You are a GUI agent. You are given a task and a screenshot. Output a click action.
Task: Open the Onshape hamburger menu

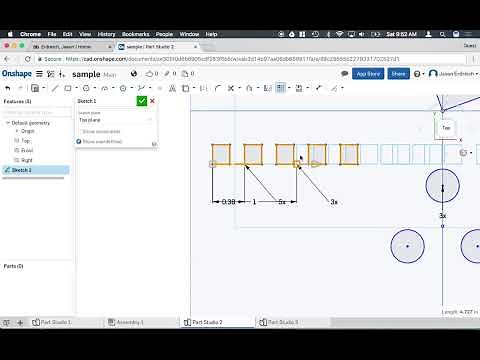(x=39, y=74)
